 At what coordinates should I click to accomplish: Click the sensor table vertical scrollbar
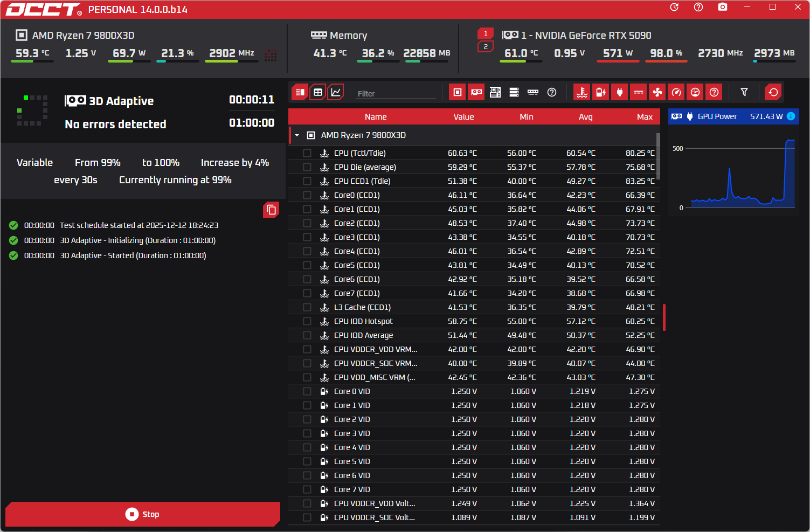click(x=658, y=156)
